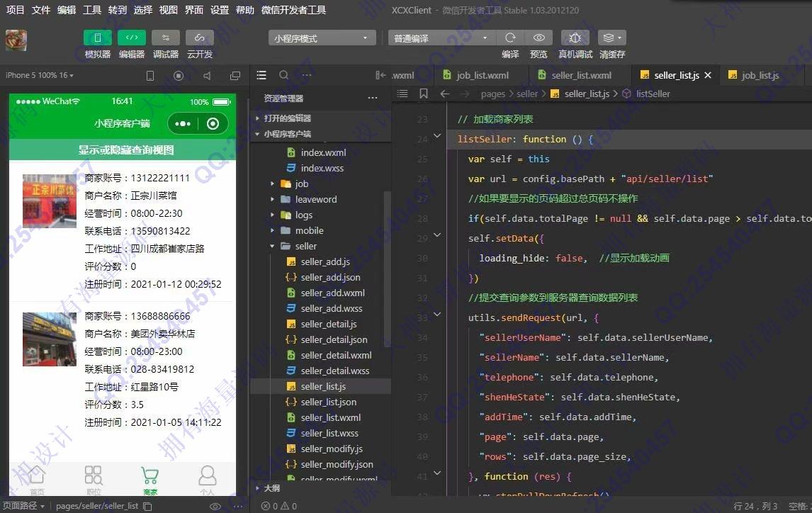This screenshot has width=812, height=513.
Task: Open the 项目 menu
Action: coord(15,10)
